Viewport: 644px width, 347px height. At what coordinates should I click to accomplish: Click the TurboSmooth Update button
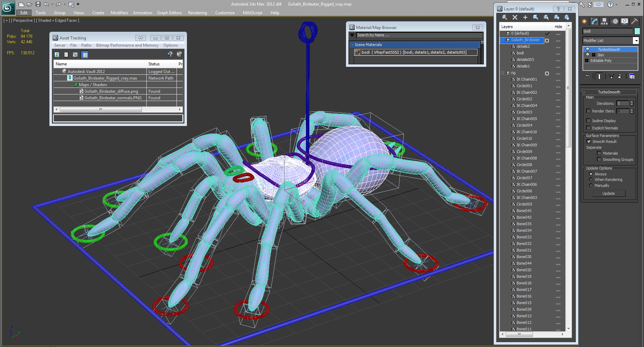(x=609, y=193)
